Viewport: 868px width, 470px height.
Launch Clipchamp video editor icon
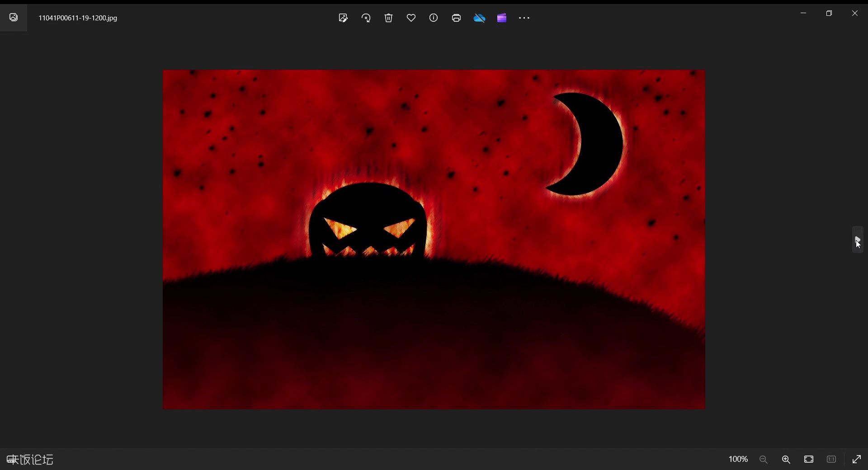coord(502,18)
